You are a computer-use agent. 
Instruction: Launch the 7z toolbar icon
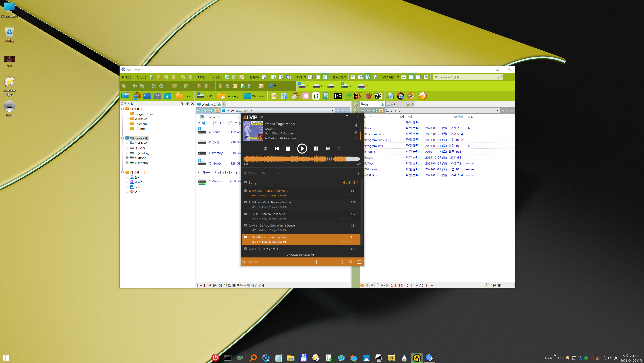coord(338,96)
